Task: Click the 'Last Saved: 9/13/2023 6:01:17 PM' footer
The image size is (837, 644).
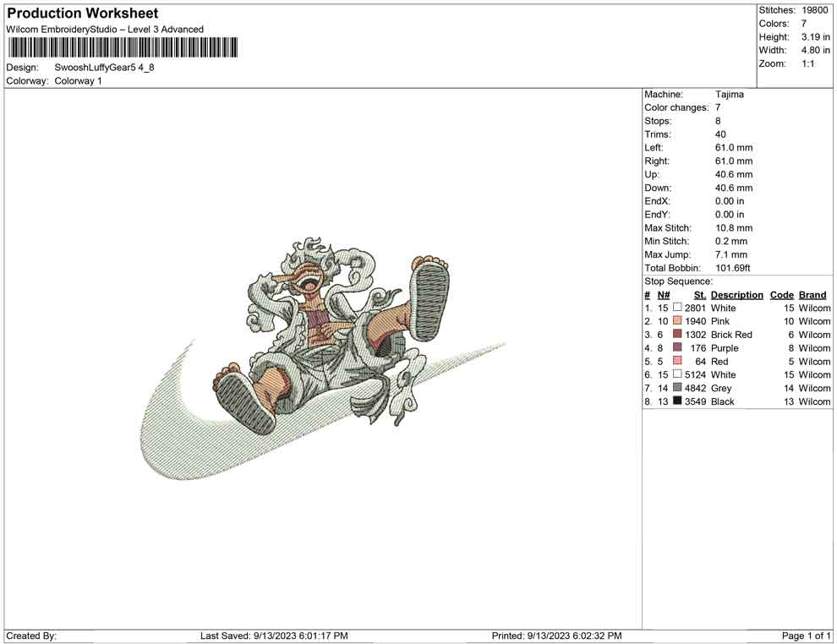Action: (x=275, y=636)
